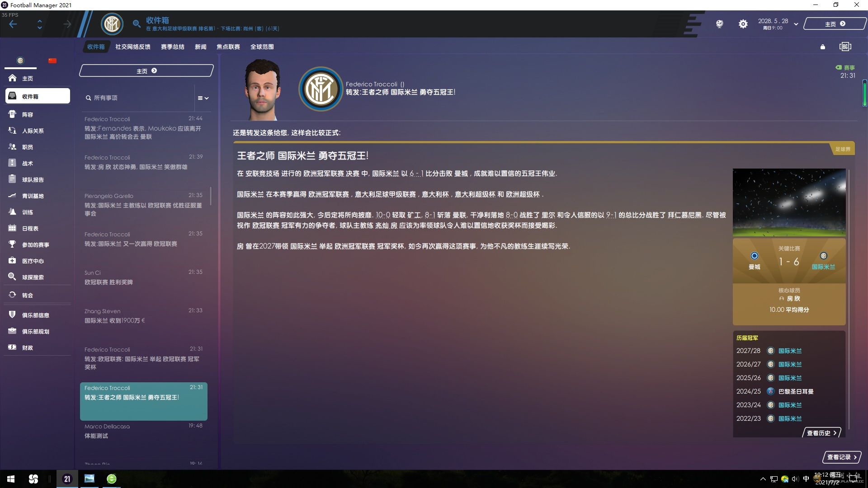Open the 1 - 6 key match score
Image resolution: width=868 pixels, height=488 pixels.
[789, 262]
